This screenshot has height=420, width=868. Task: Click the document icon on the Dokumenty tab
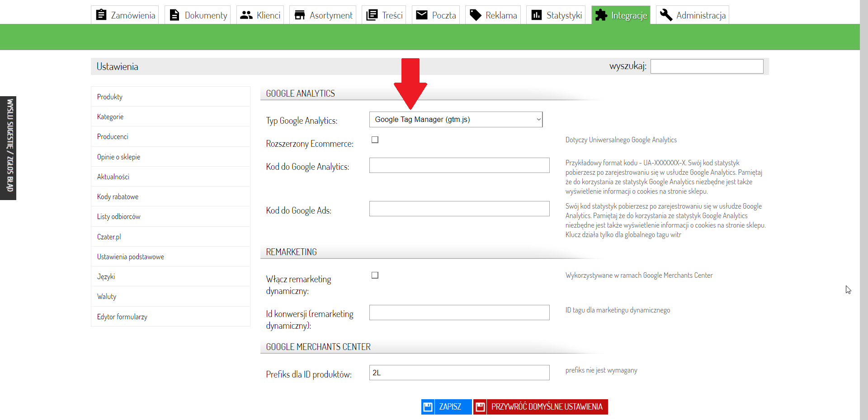(175, 15)
